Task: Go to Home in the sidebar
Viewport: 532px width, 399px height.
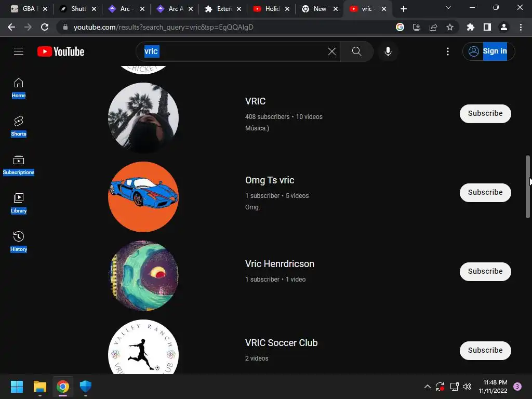Action: pos(19,88)
